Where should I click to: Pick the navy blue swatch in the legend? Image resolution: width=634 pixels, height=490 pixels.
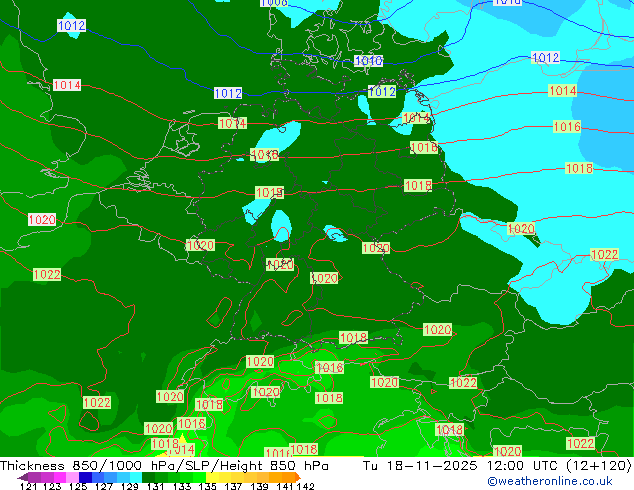coord(85,477)
